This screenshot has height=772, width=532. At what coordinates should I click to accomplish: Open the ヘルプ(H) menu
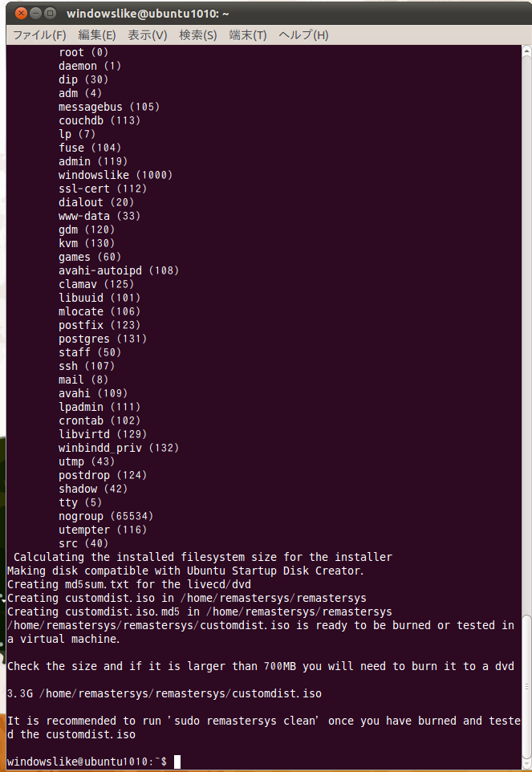(x=303, y=35)
